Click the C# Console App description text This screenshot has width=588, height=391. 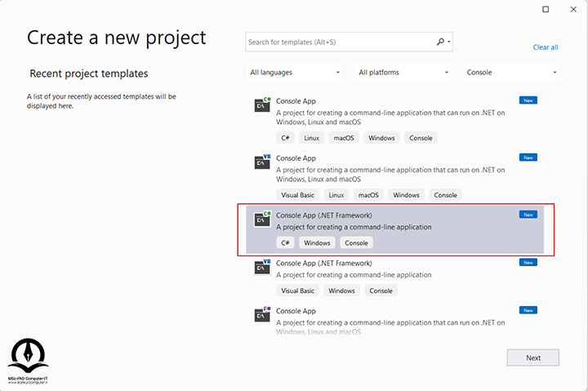[390, 118]
